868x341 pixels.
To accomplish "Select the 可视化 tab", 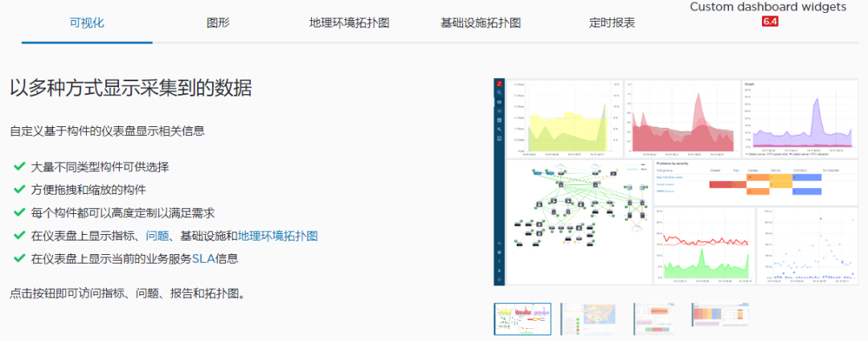I will pyautogui.click(x=87, y=23).
